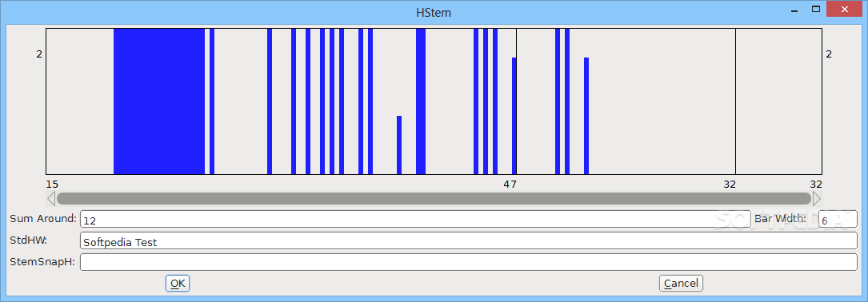This screenshot has width=868, height=302.
Task: Focus the Bar Width input field
Action: tap(838, 219)
